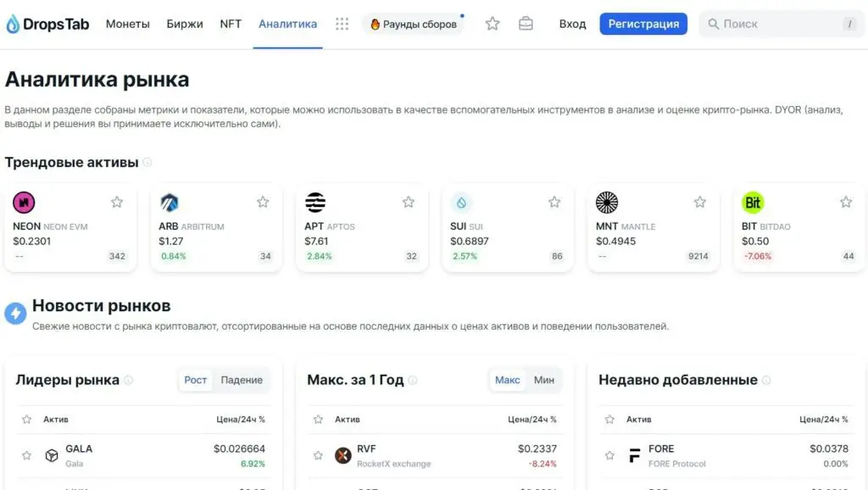Screen dimensions: 868x490
Task: Open the BIT BITDAO coin name
Action: [x=766, y=226]
